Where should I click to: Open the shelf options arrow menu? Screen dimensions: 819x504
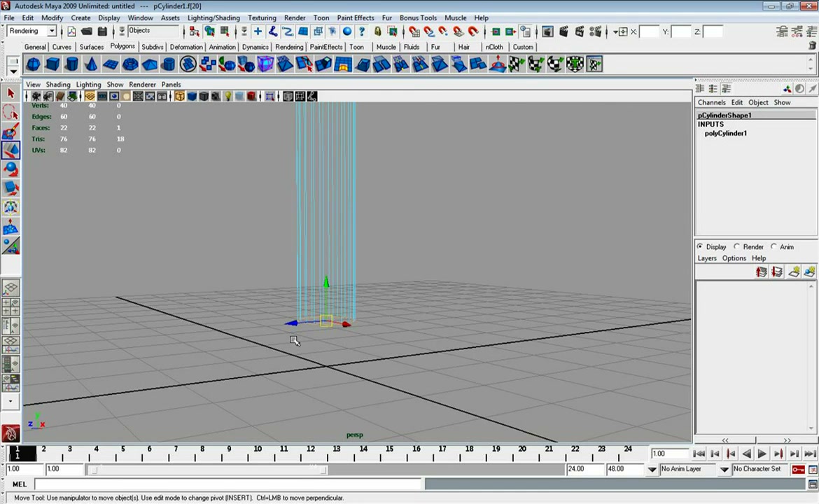13,72
